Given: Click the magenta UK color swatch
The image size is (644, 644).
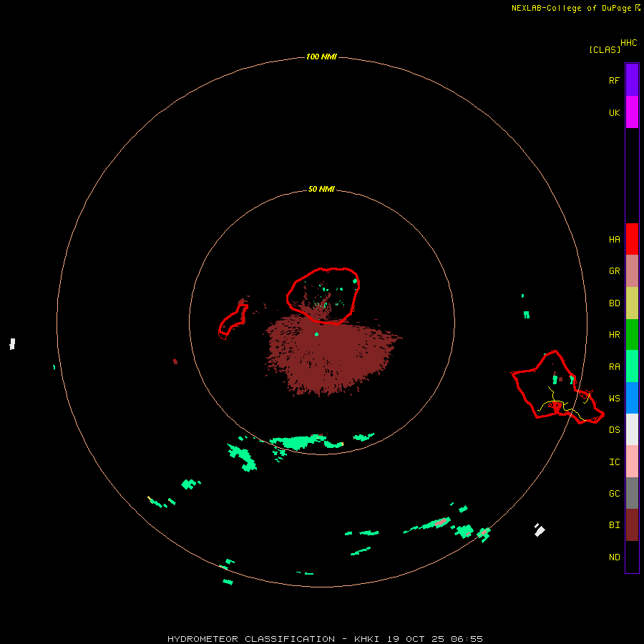Looking at the screenshot, I should 632,112.
